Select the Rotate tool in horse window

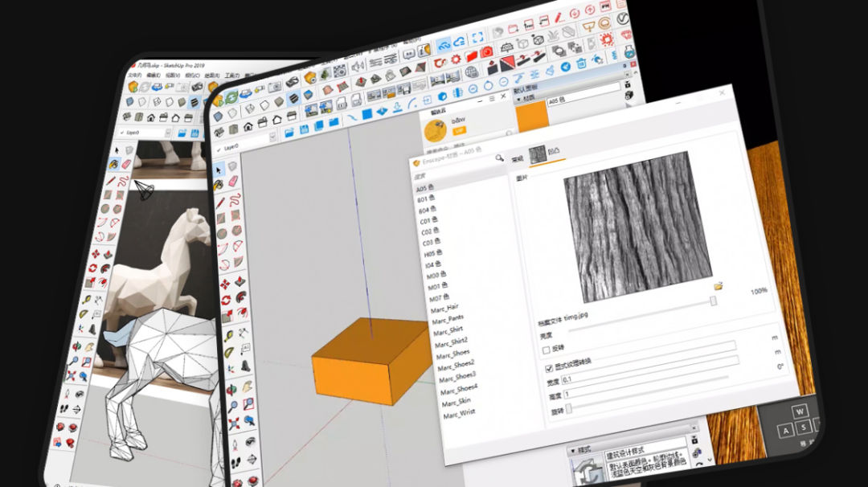point(92,268)
